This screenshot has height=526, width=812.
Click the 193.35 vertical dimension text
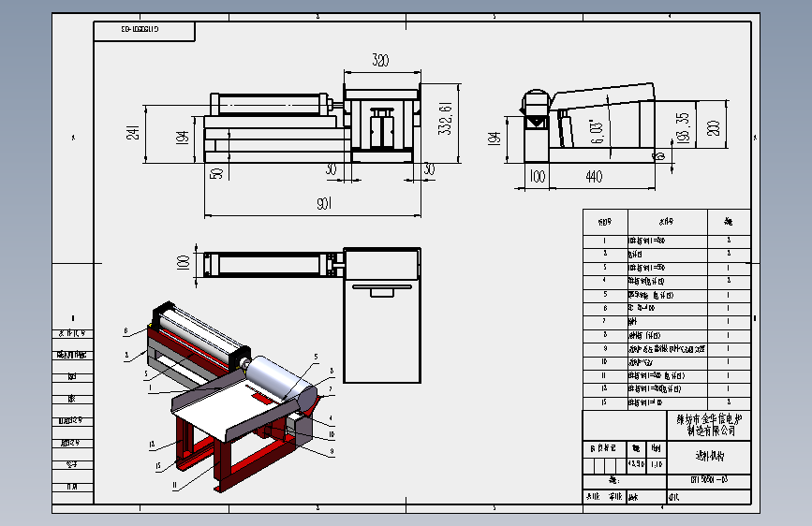click(683, 128)
